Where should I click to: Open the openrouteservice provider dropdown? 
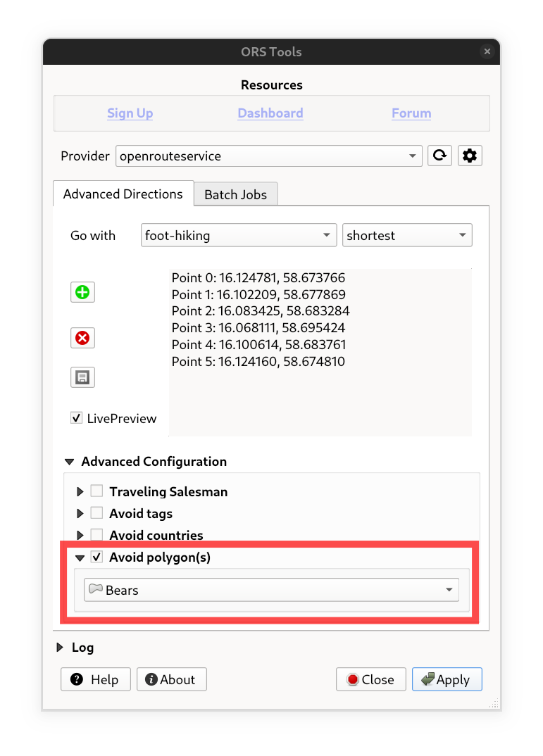(268, 156)
